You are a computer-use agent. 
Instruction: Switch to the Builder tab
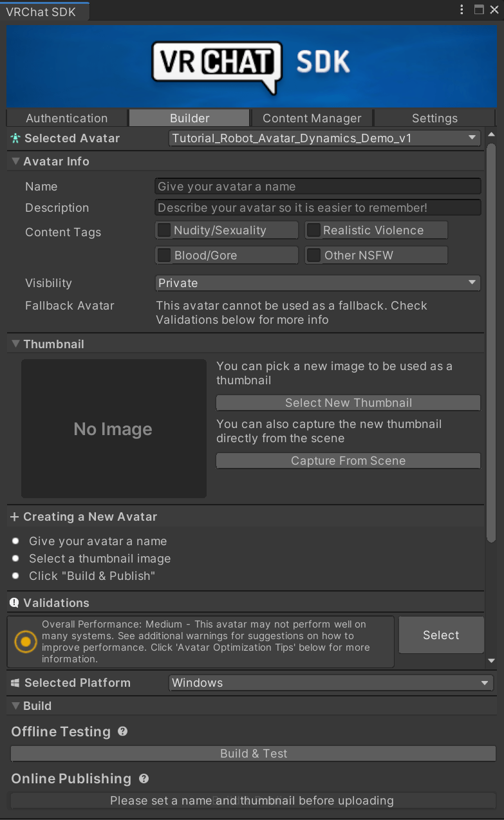(x=189, y=118)
